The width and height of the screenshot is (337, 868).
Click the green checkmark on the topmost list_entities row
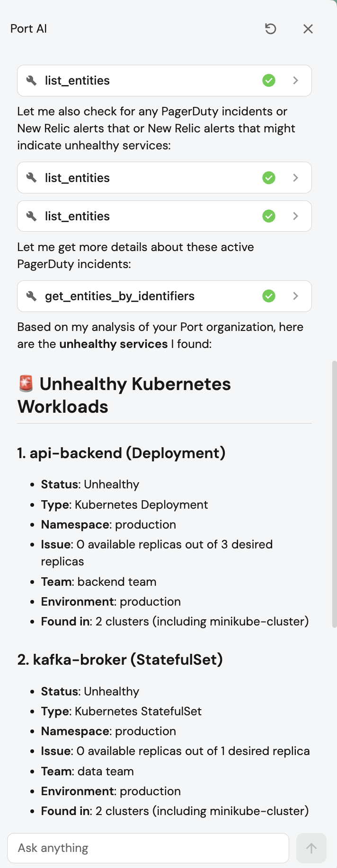click(x=269, y=80)
